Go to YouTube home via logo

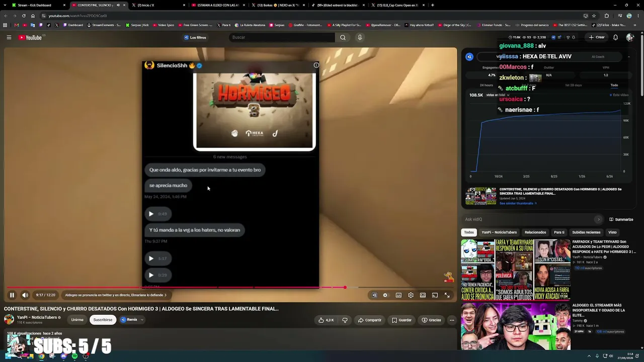(x=30, y=37)
